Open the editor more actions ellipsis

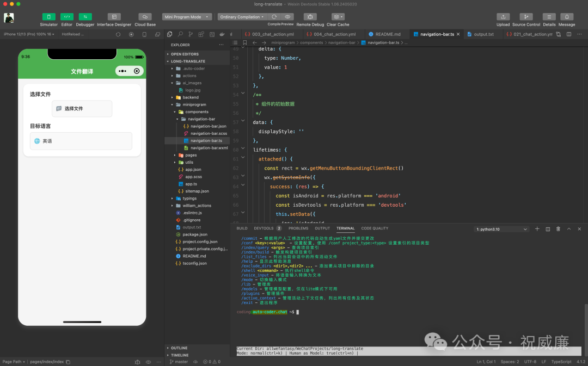(x=579, y=34)
